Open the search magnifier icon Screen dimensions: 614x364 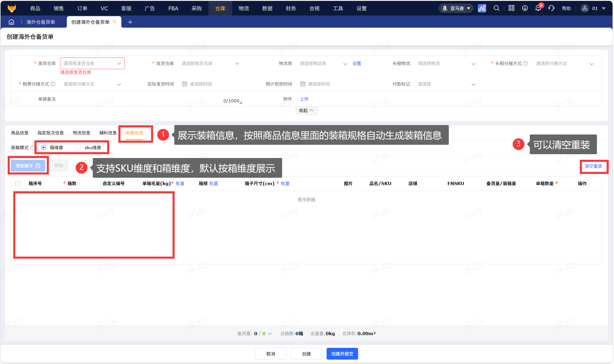[497, 8]
